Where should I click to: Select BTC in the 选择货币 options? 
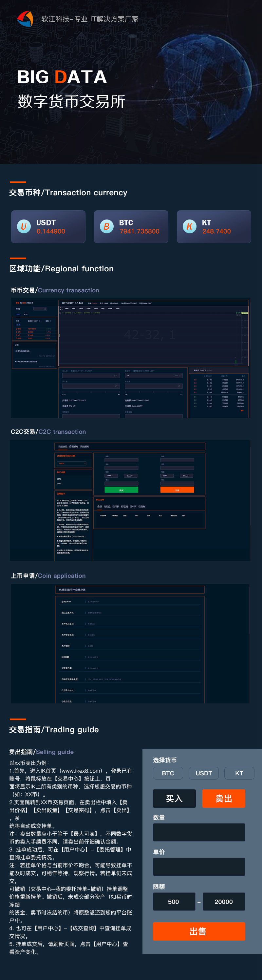tap(168, 773)
